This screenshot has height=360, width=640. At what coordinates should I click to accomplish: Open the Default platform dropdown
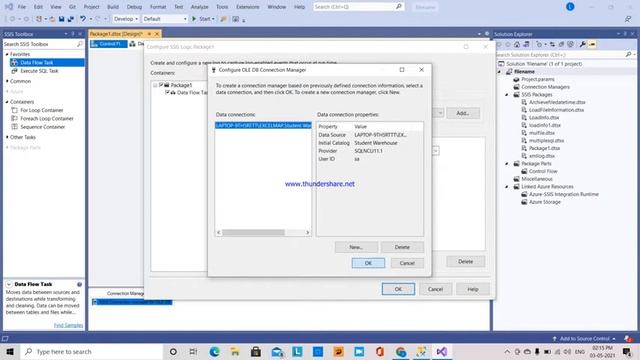coord(165,19)
